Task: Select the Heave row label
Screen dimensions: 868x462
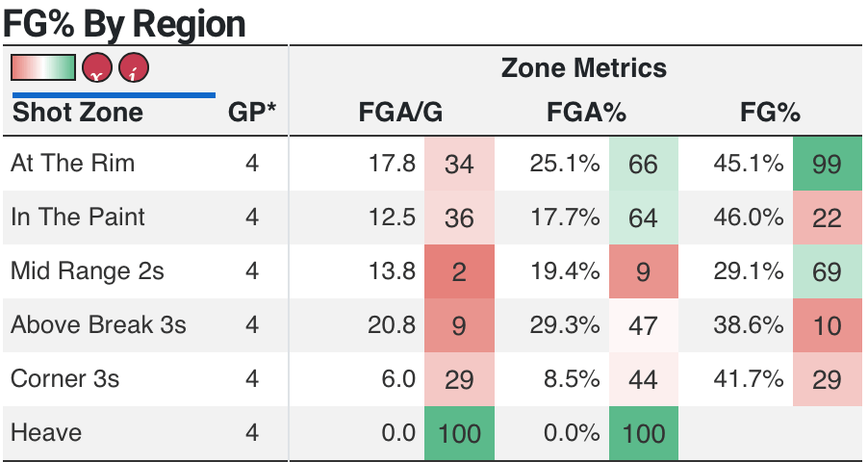Action: tap(46, 433)
